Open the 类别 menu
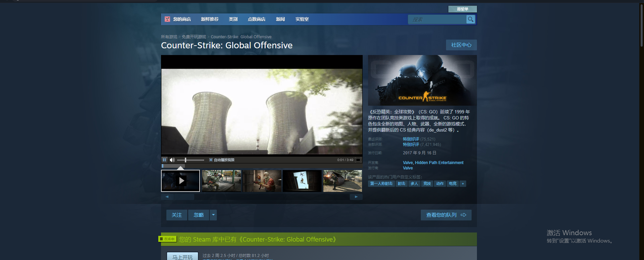Screen dimensions: 644x260 pyautogui.click(x=233, y=19)
